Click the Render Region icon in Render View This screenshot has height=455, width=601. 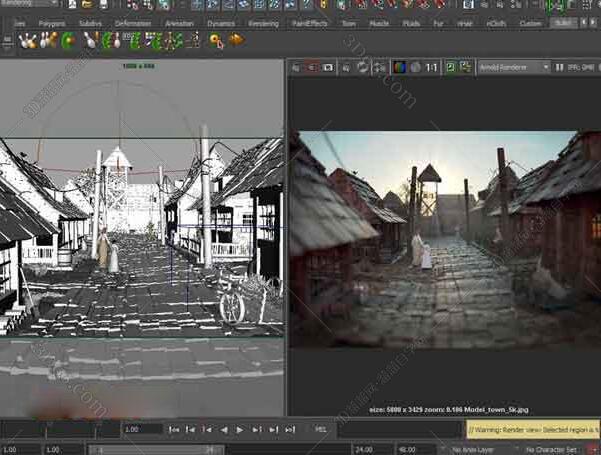312,67
